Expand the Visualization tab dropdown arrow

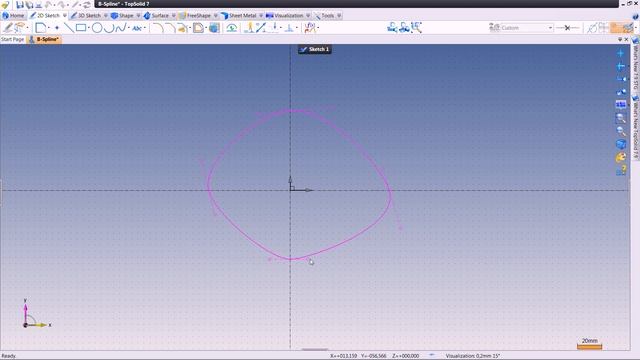tap(308, 16)
